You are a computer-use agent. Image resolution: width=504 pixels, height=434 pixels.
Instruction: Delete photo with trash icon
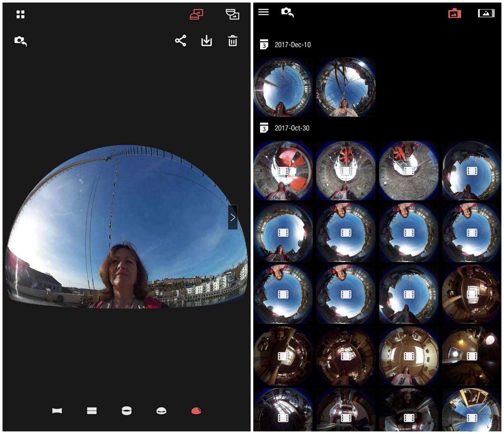coord(233,41)
